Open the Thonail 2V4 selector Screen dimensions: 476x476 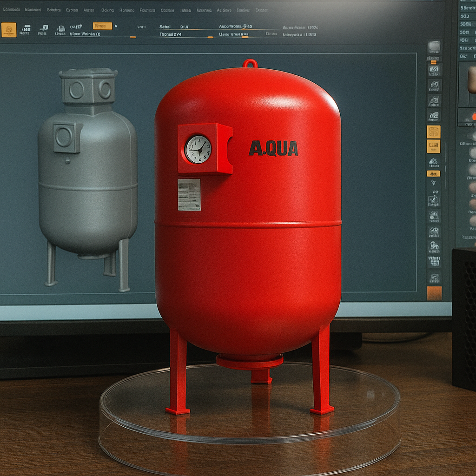pyautogui.click(x=171, y=34)
